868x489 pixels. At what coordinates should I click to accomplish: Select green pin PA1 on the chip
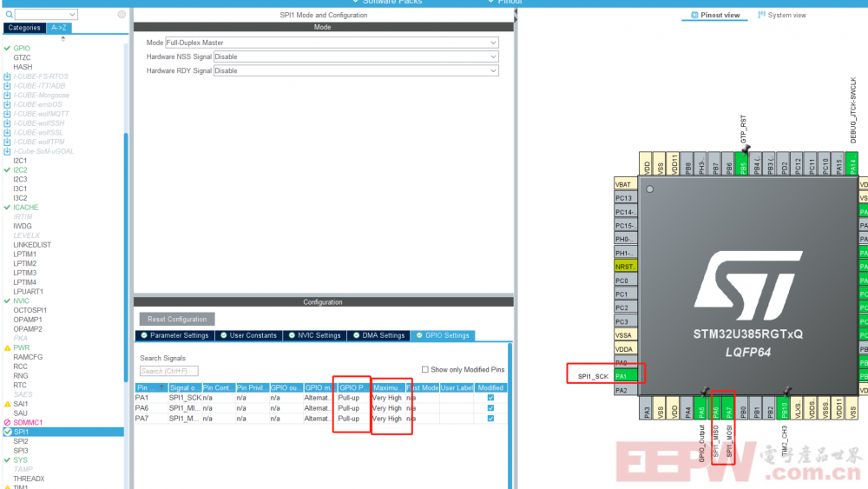click(626, 376)
